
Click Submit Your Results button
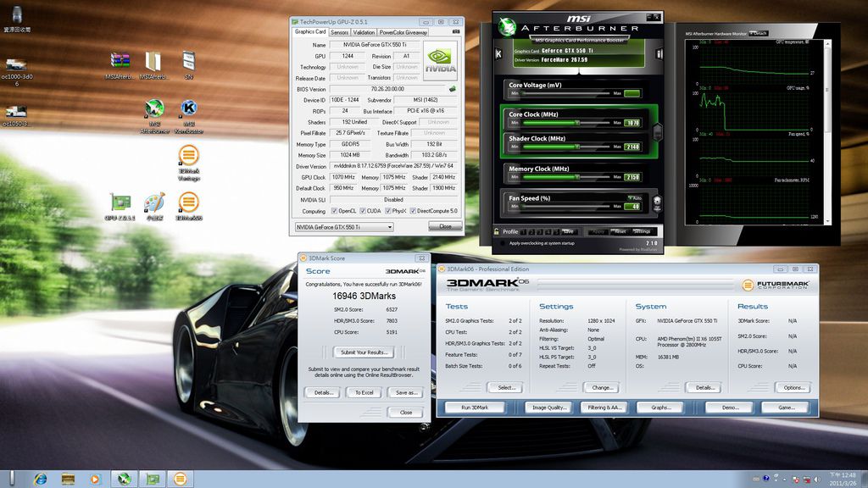pos(363,352)
